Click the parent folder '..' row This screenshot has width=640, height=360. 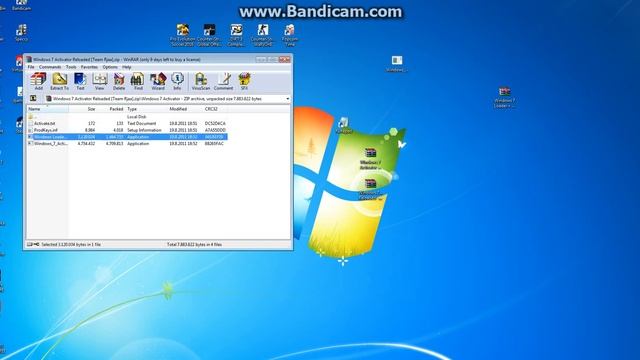[x=127, y=117]
